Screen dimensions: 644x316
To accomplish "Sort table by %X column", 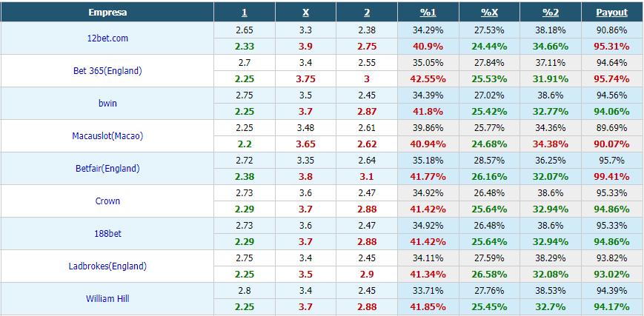I will [x=489, y=13].
